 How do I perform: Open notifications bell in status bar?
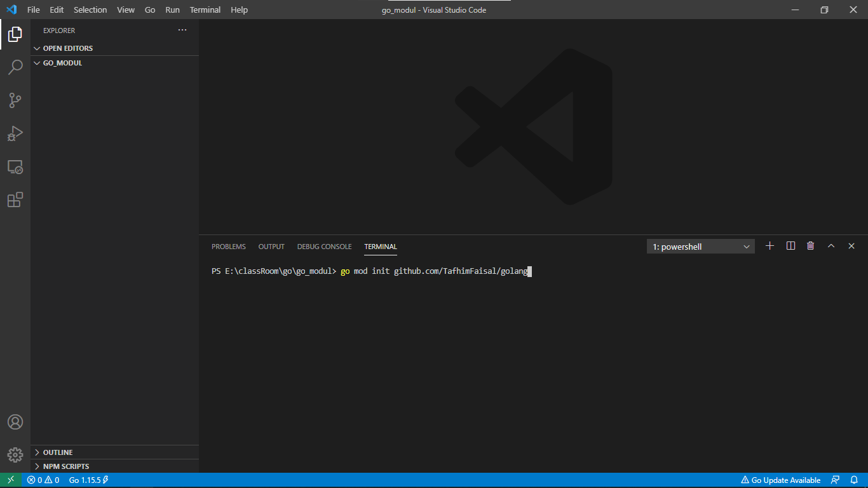854,480
